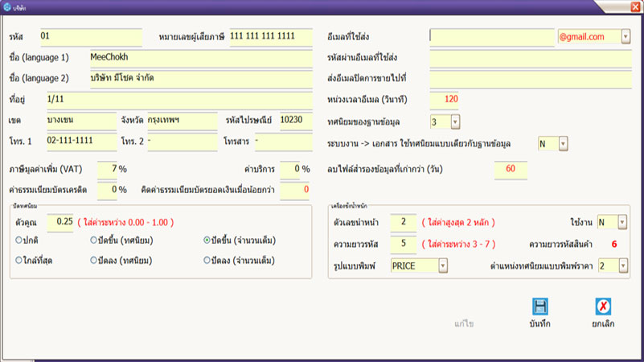Select ปัดขึ้น (ทศนิยม) radio option

(94, 241)
